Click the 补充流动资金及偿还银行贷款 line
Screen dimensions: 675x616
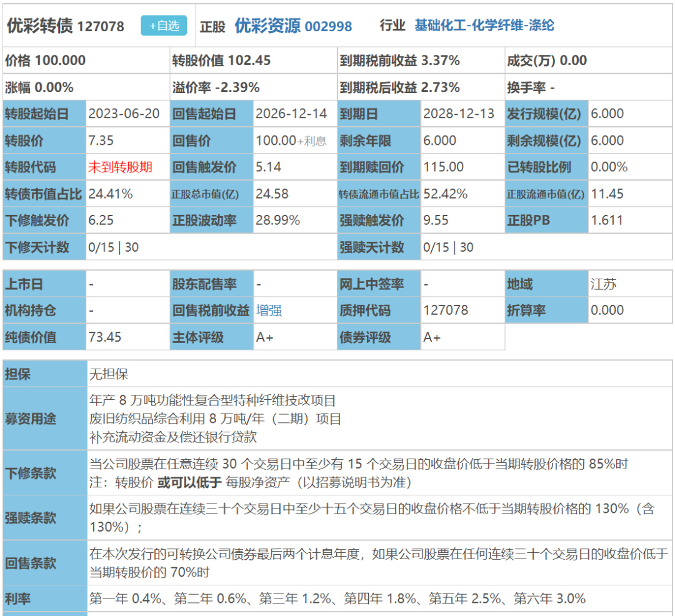pos(173,437)
